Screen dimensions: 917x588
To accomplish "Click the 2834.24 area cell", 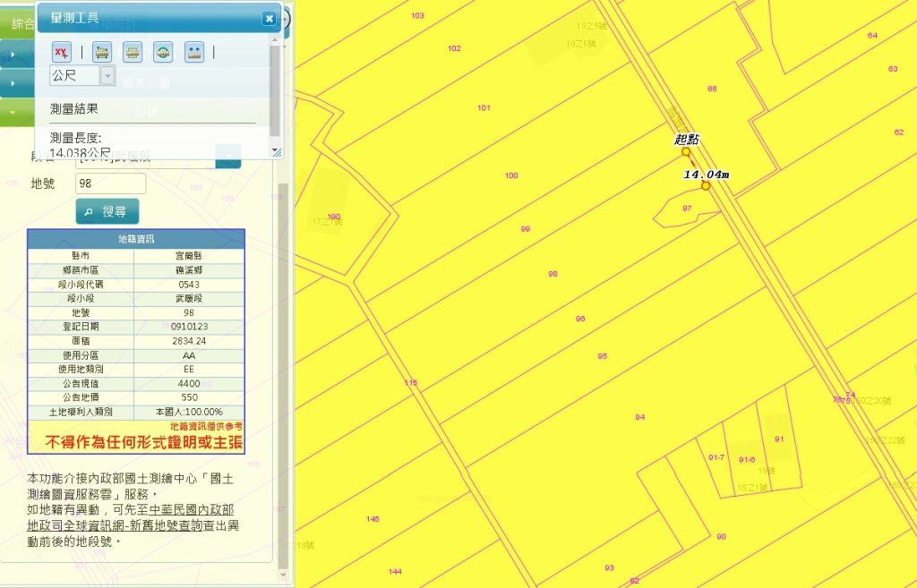I will [x=189, y=341].
